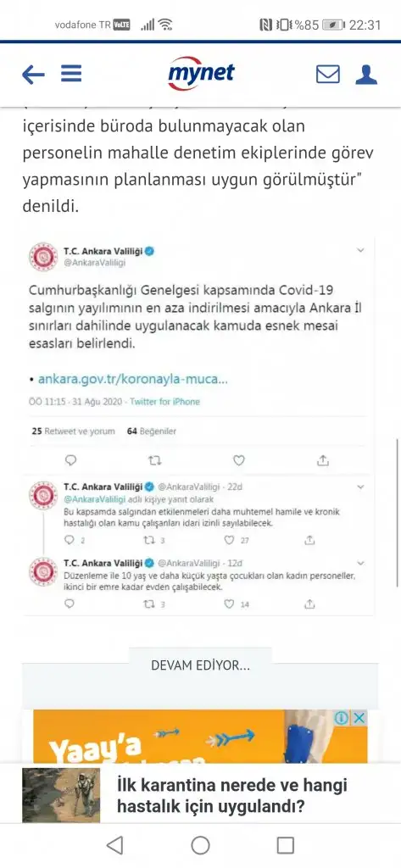
Task: Like the main Ankara Valiliği tweet
Action: click(239, 460)
